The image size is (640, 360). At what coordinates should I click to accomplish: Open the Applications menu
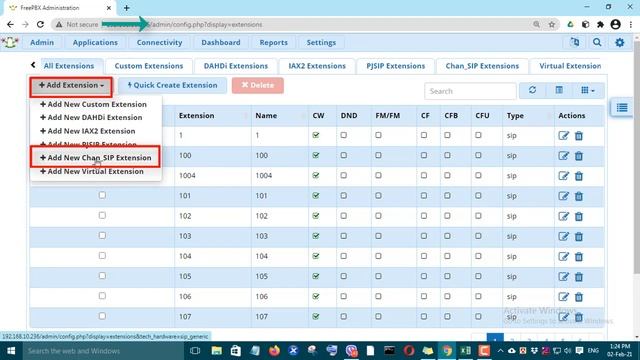[95, 42]
